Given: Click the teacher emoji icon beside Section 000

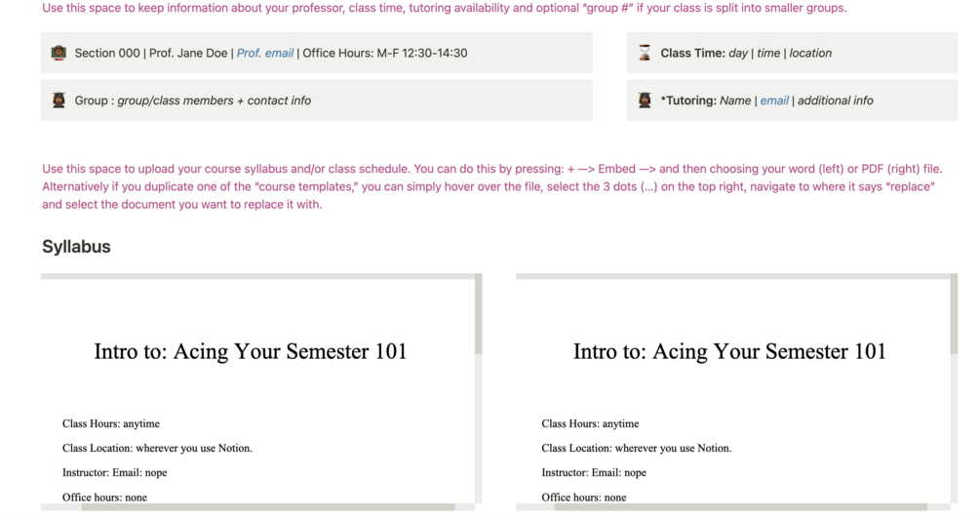Looking at the screenshot, I should 59,53.
